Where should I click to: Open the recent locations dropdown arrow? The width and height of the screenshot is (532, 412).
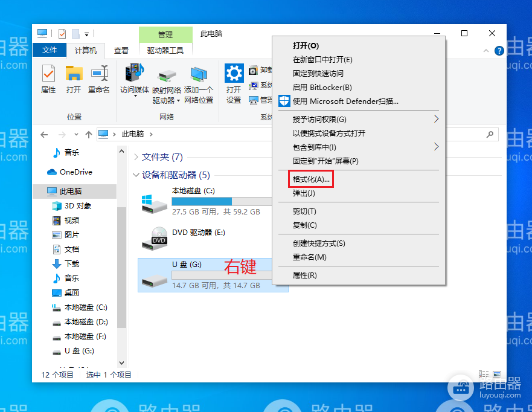pos(76,135)
